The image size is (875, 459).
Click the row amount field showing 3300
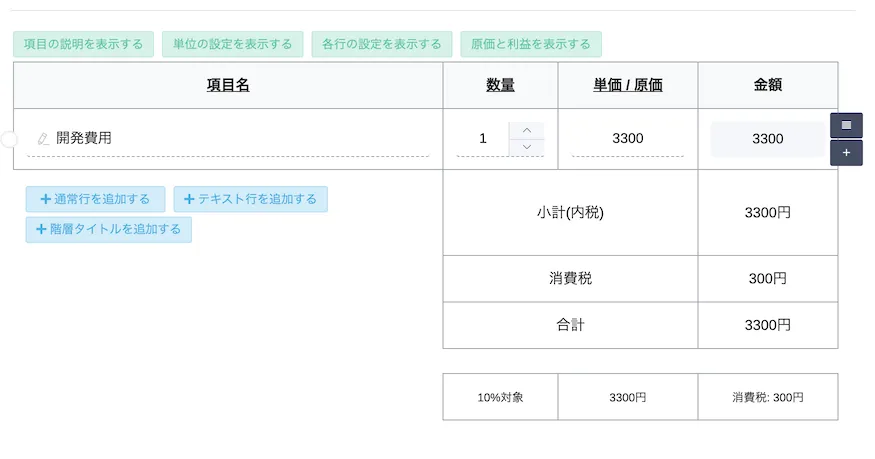(767, 139)
